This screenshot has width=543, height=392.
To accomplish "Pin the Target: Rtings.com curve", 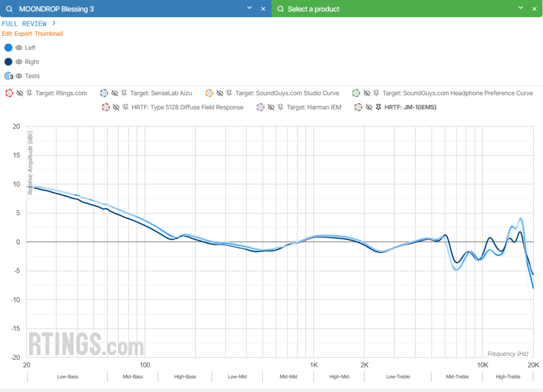I will [29, 93].
